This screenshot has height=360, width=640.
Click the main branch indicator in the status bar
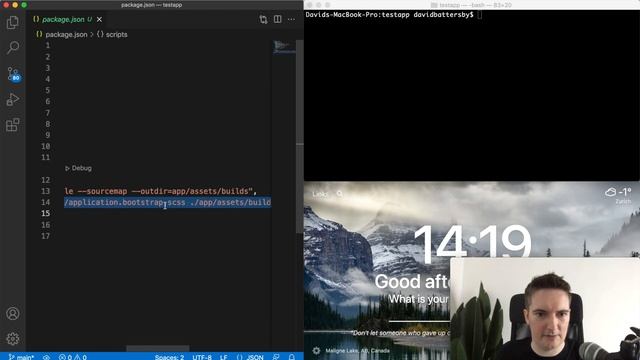pos(21,357)
